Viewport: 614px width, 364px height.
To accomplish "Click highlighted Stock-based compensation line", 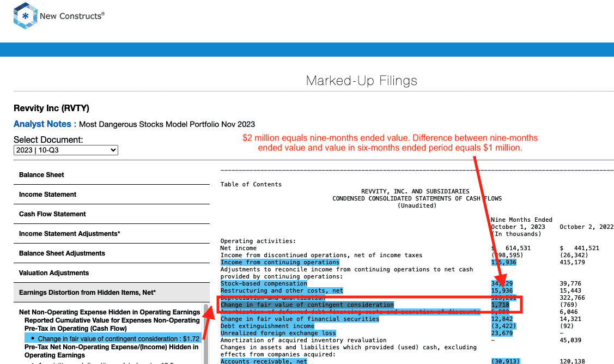I will click(264, 284).
